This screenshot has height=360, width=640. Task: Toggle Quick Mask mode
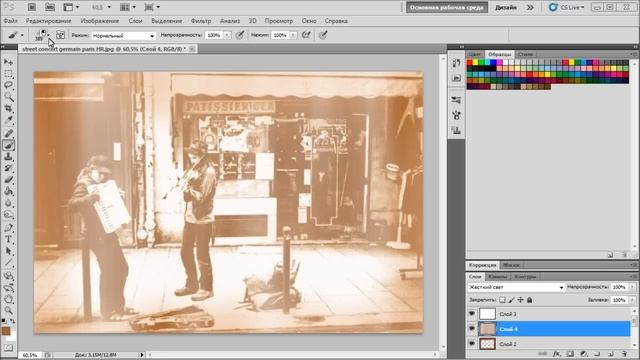[x=8, y=348]
